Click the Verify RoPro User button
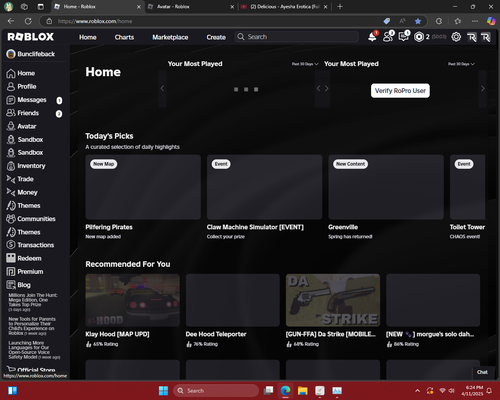 (400, 91)
